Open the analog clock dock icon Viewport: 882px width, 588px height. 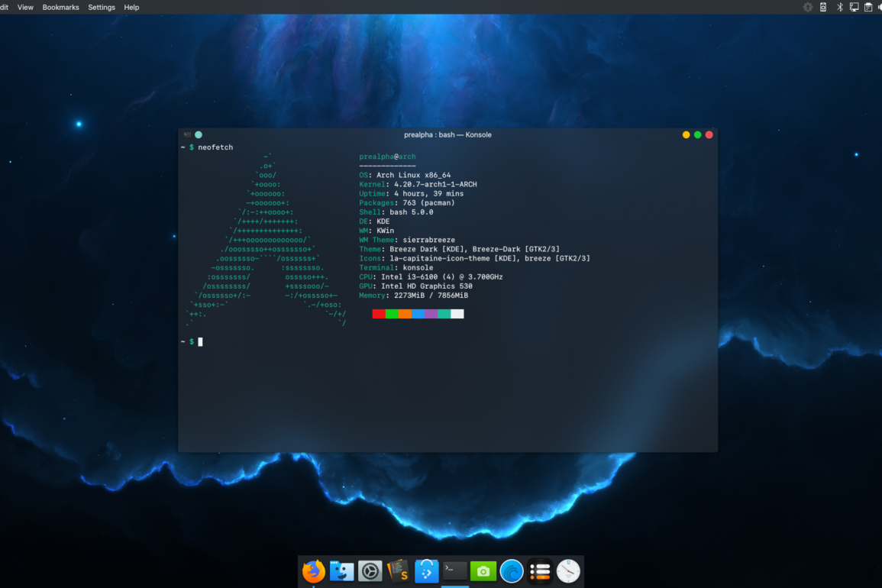pos(568,571)
